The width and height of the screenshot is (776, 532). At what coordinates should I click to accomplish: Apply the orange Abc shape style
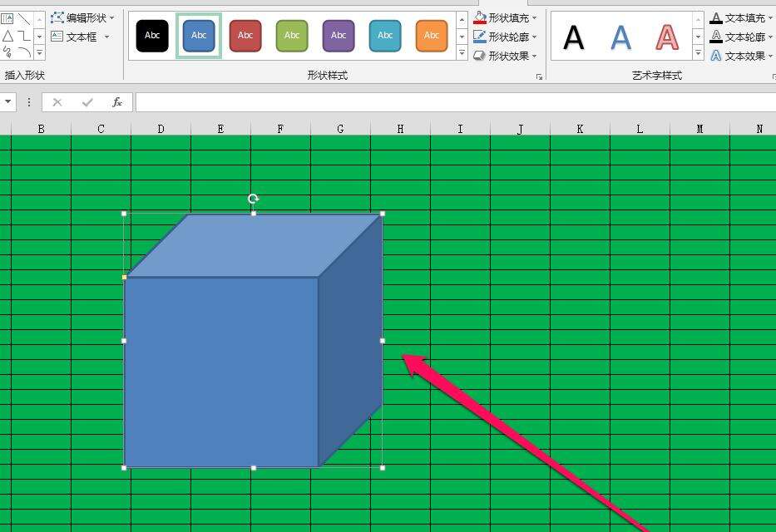[x=431, y=36]
